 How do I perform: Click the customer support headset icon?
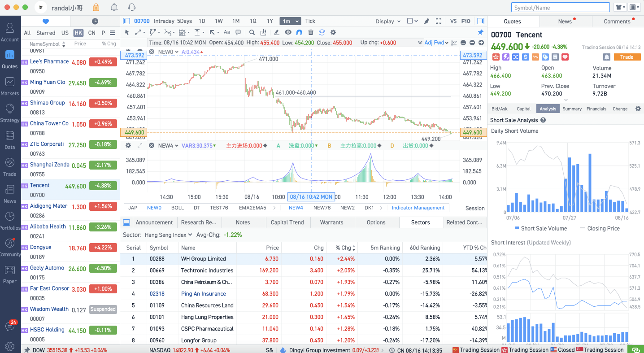coord(131,7)
